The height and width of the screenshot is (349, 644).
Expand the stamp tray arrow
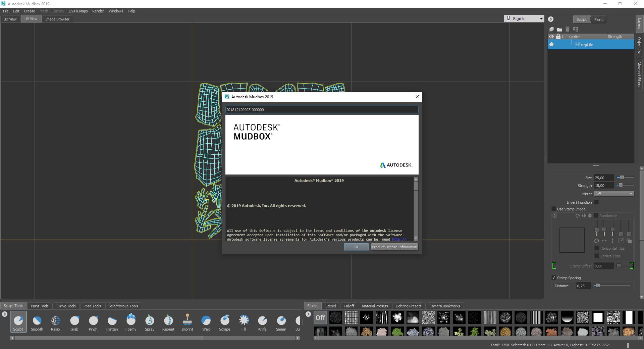click(x=308, y=314)
